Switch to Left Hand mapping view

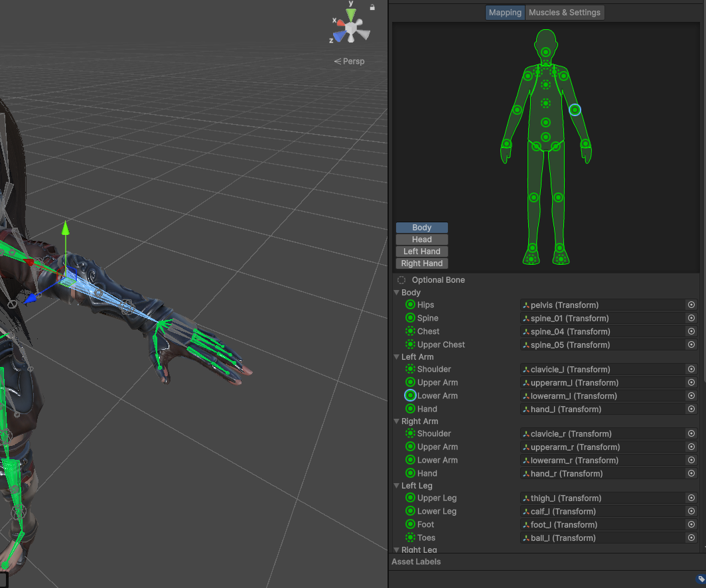pos(422,252)
